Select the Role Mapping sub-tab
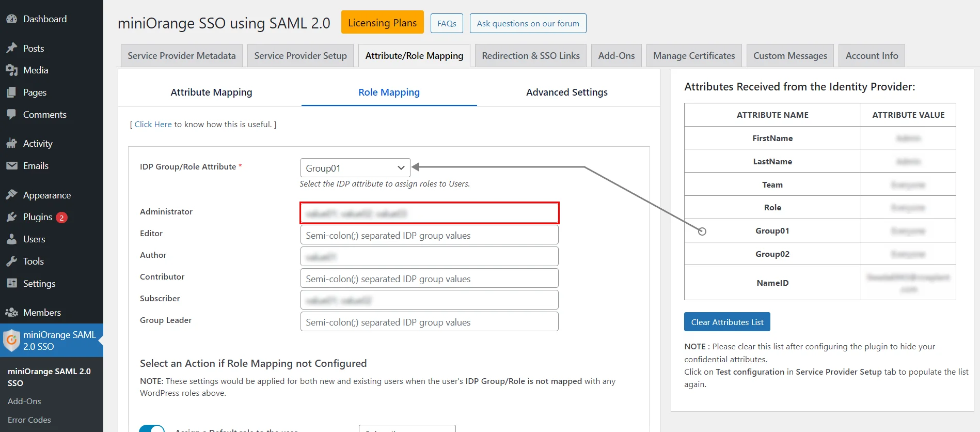The image size is (980, 432). pos(389,92)
